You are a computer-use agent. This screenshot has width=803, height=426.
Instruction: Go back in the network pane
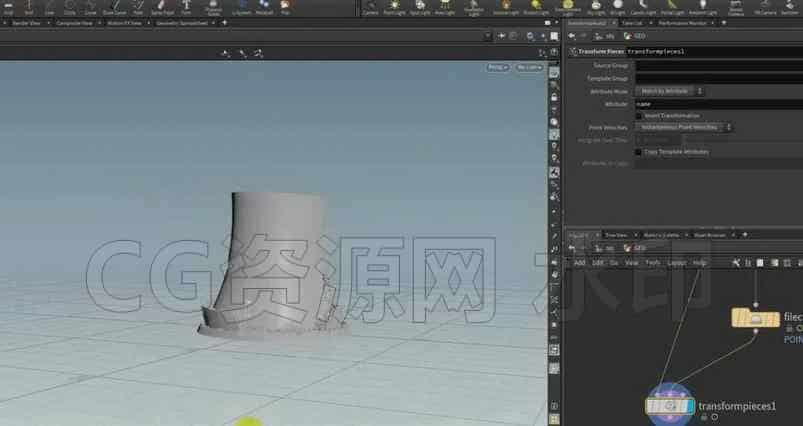coord(572,248)
